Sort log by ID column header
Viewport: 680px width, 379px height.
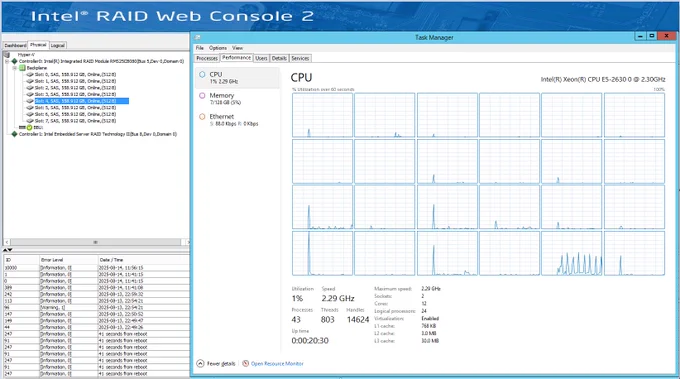tap(21, 260)
